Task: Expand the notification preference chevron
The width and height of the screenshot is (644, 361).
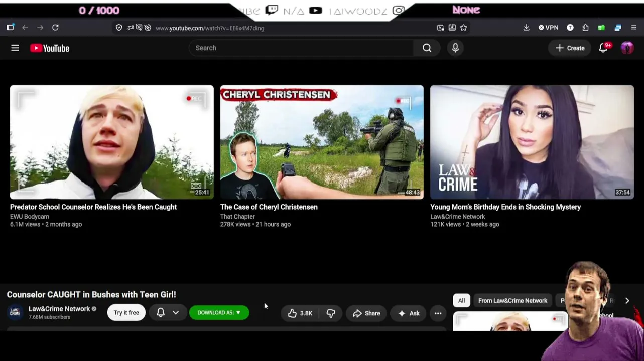Action: click(176, 313)
